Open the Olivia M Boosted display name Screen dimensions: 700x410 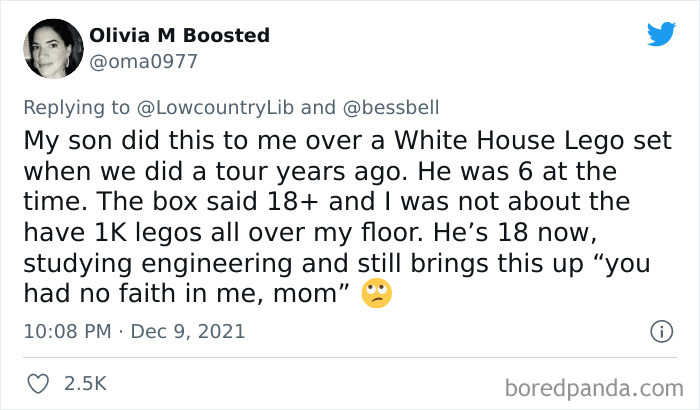(x=180, y=35)
